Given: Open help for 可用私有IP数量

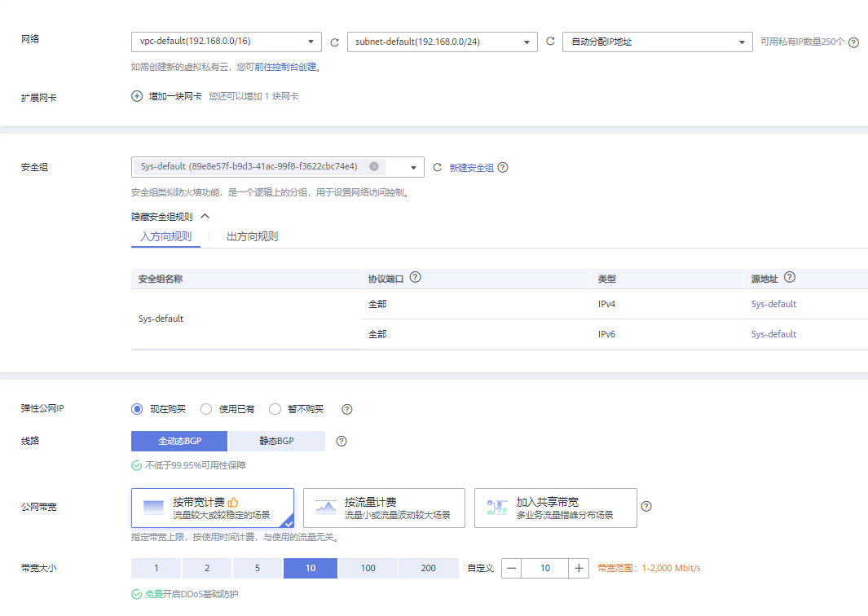Looking at the screenshot, I should coord(853,42).
